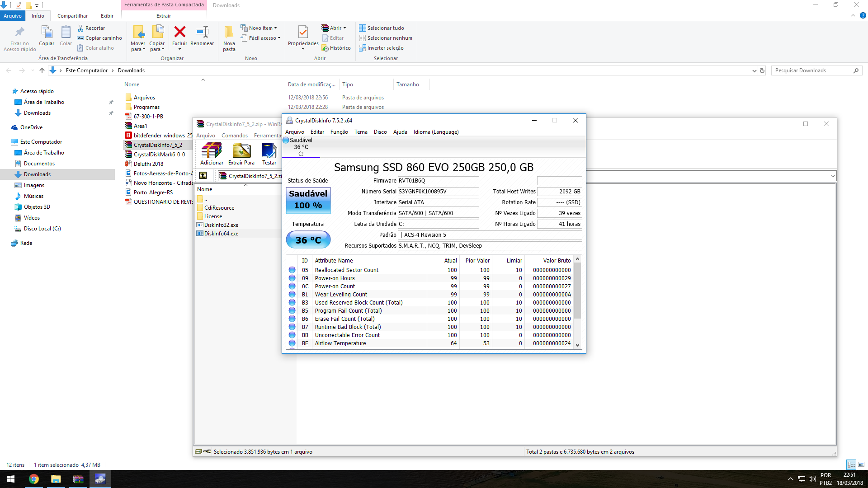Click Fixar no Acesso rápido icon
The image size is (868, 488).
click(x=19, y=32)
